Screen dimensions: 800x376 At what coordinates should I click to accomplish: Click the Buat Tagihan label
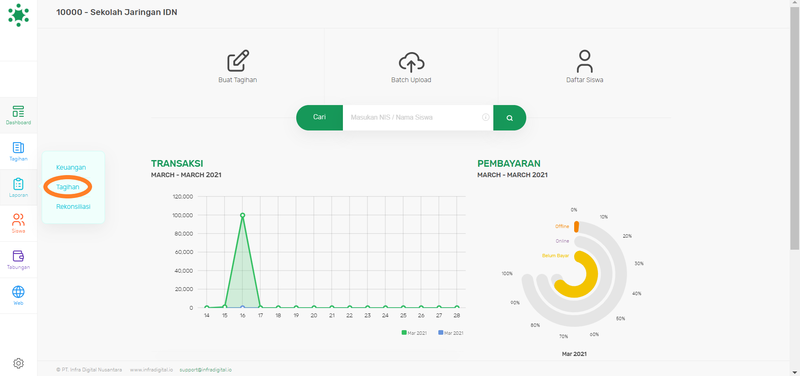pos(238,80)
